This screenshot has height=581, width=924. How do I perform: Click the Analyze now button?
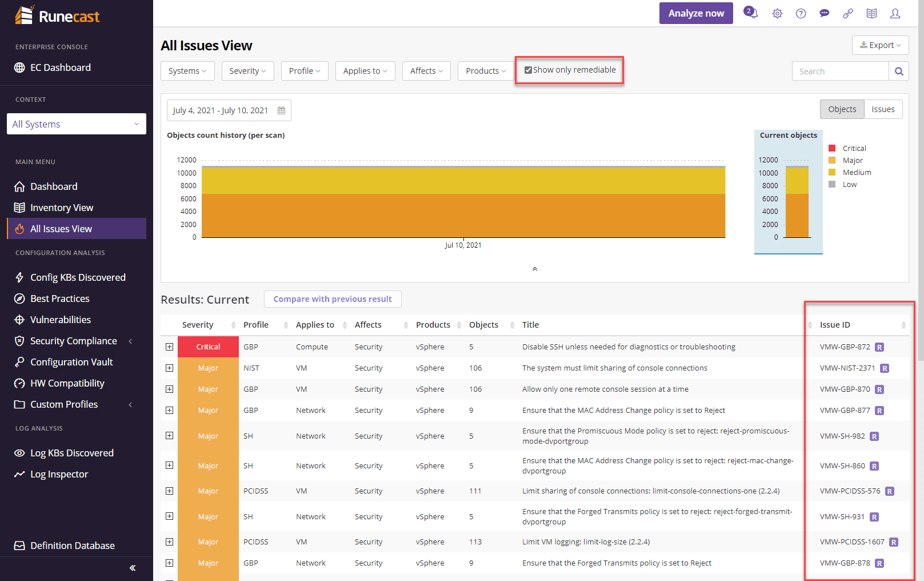pyautogui.click(x=695, y=13)
